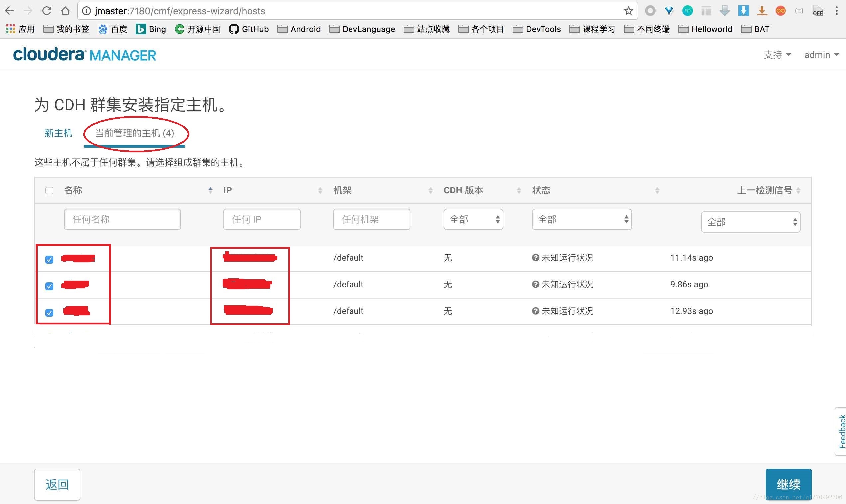Screen dimensions: 846x504
Task: Expand the 支持 menu
Action: (x=777, y=55)
